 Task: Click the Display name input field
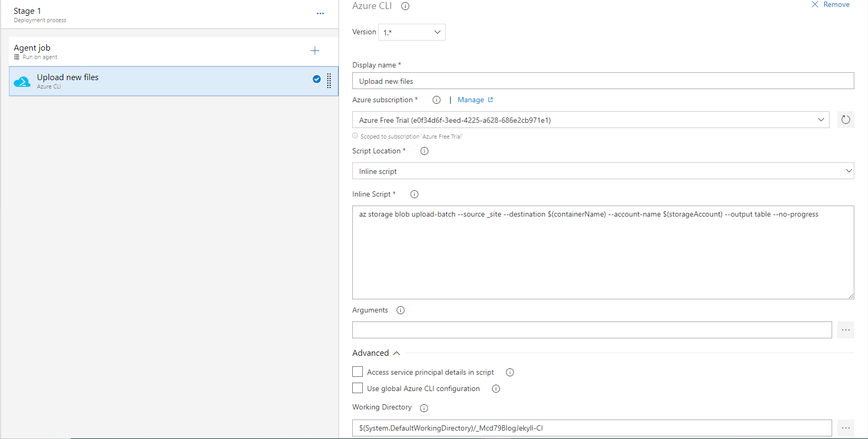coord(603,81)
